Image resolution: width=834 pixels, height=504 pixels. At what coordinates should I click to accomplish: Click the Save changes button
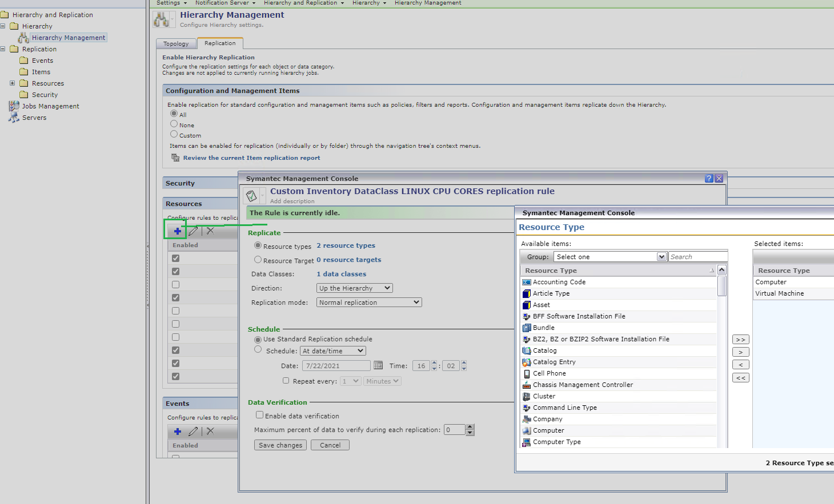click(x=280, y=445)
